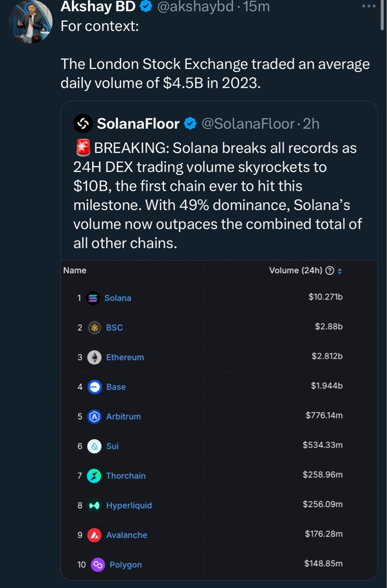Click the Polygon purple logo icon
The height and width of the screenshot is (588, 387).
click(x=97, y=564)
